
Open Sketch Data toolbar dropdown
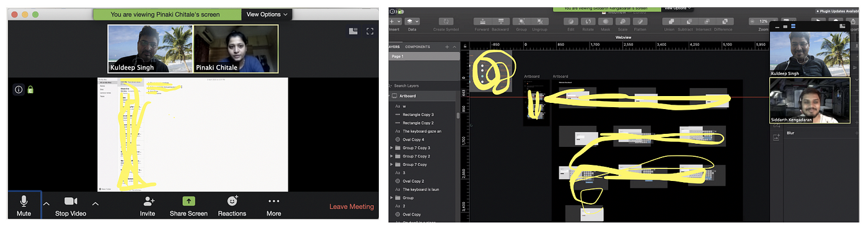[412, 21]
